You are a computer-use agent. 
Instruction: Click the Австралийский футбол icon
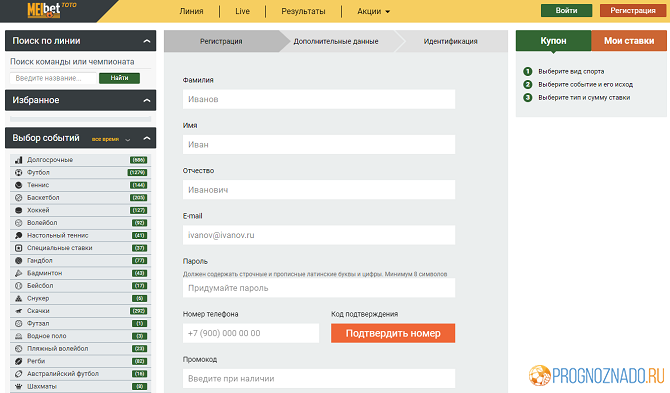tap(18, 374)
